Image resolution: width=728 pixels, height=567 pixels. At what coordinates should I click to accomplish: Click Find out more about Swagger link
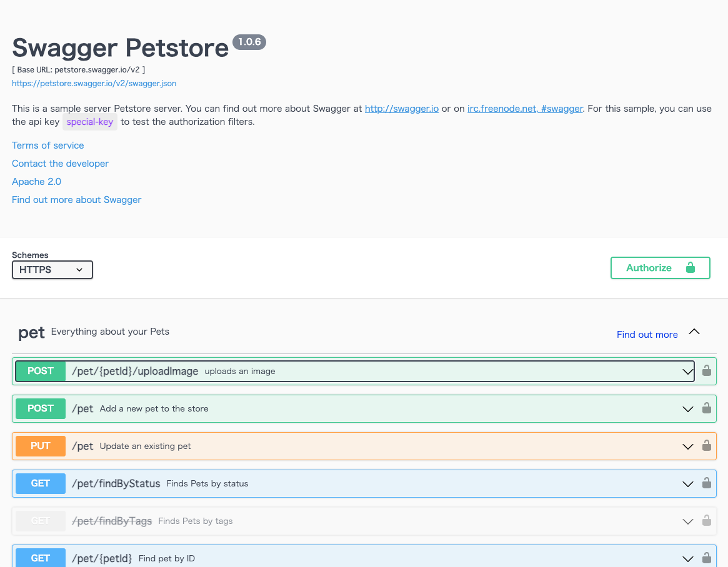77,200
